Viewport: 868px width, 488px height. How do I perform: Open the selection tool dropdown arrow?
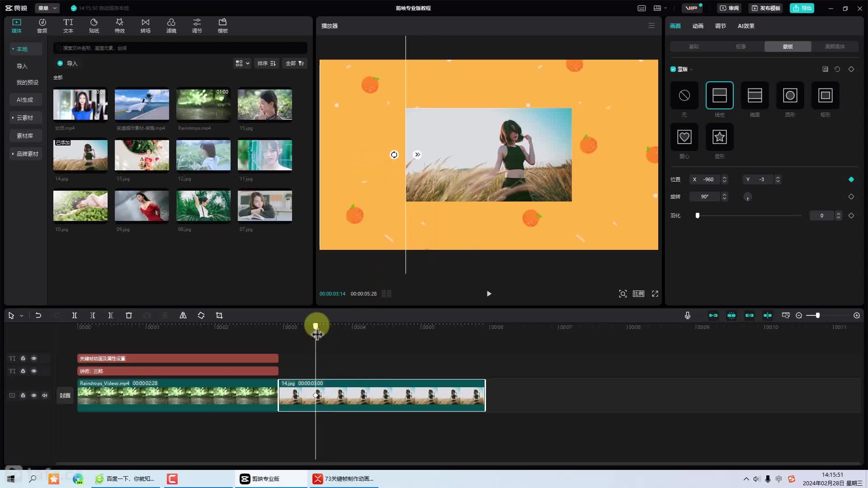click(x=21, y=316)
